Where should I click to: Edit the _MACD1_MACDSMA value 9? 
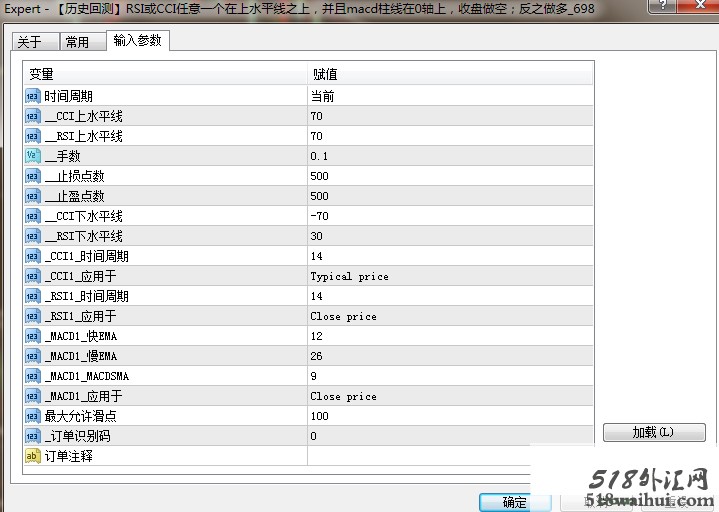450,376
